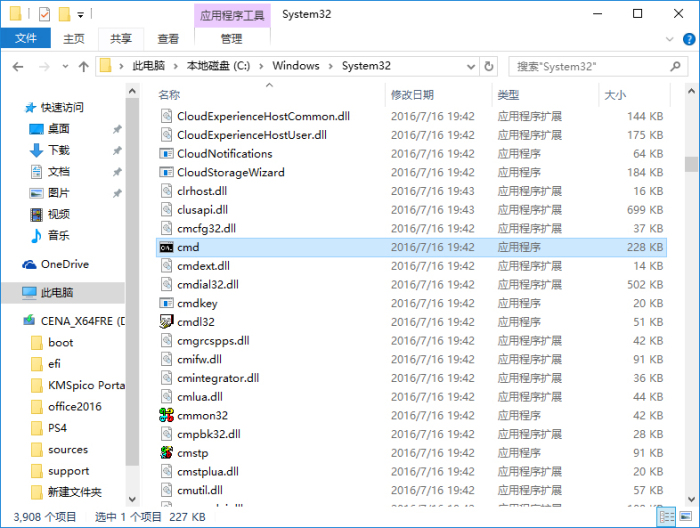
Task: Unpin Documents (文档) using its pin icon
Action: 117,172
